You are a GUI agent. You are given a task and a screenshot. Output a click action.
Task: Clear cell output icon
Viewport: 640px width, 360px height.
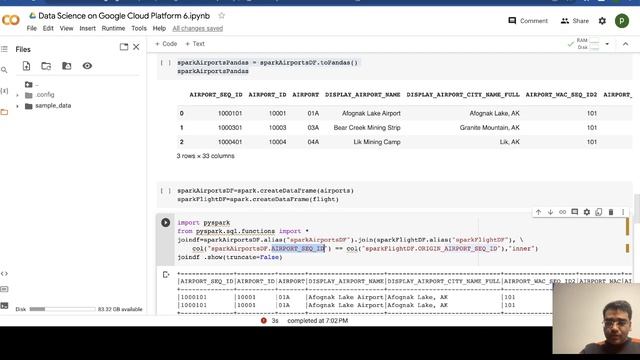[166, 275]
